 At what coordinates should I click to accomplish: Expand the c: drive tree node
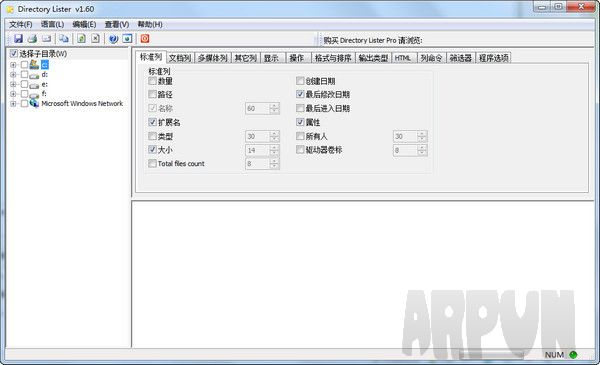(x=13, y=65)
